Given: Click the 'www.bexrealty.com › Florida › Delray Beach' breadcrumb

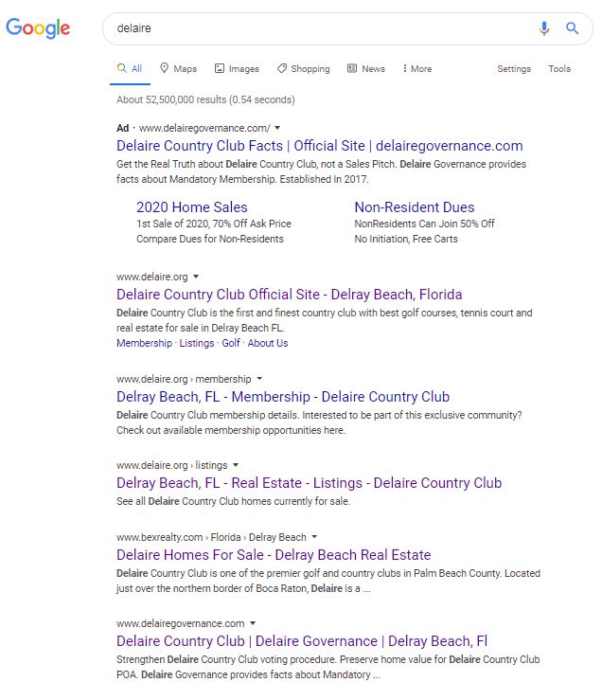Looking at the screenshot, I should tap(211, 537).
